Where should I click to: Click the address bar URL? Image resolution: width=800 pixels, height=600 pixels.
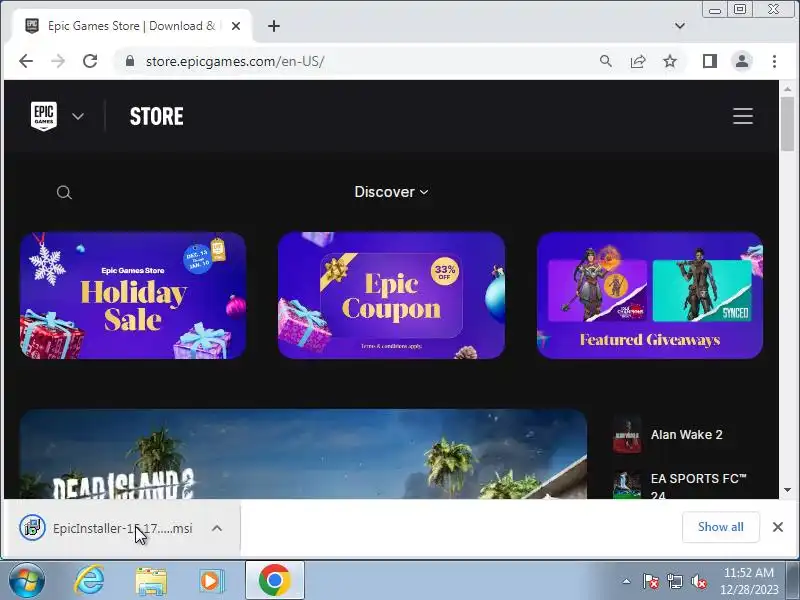pos(235,61)
